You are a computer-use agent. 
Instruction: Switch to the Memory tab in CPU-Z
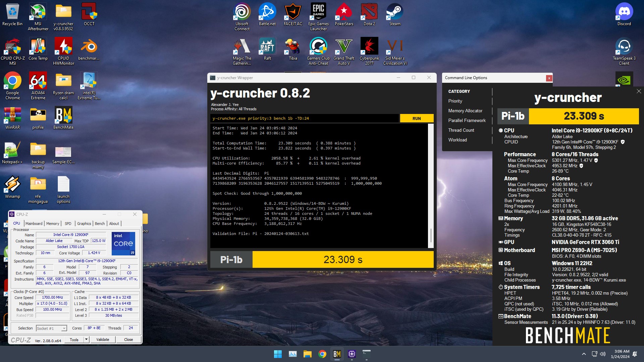(53, 224)
